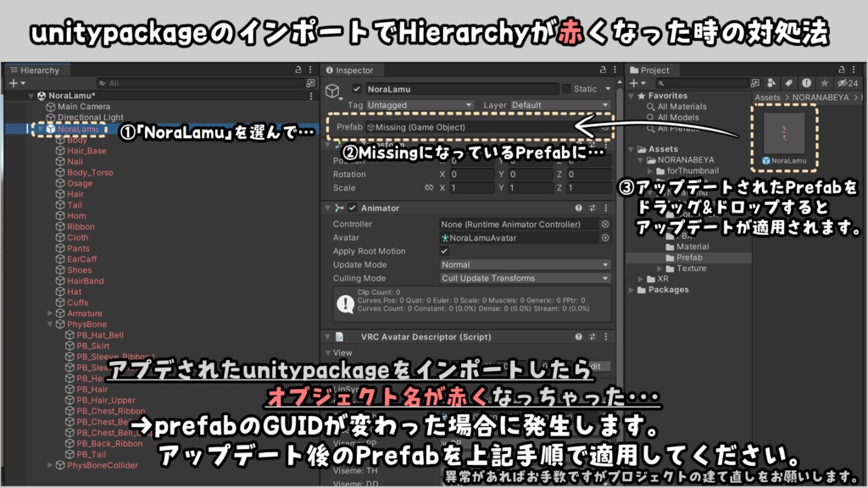This screenshot has height=488, width=868.
Task: Collapse the Animator component
Action: coord(327,208)
